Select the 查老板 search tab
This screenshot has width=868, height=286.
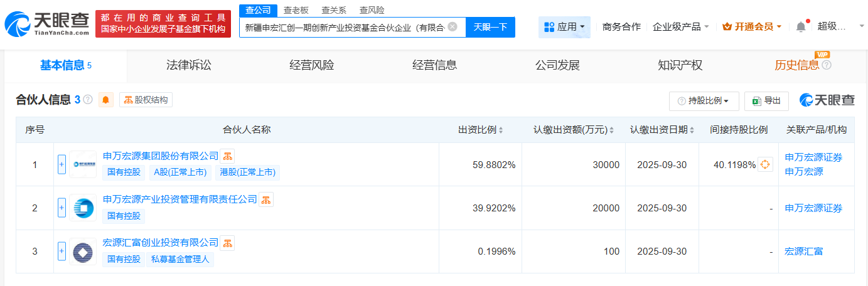(x=296, y=10)
